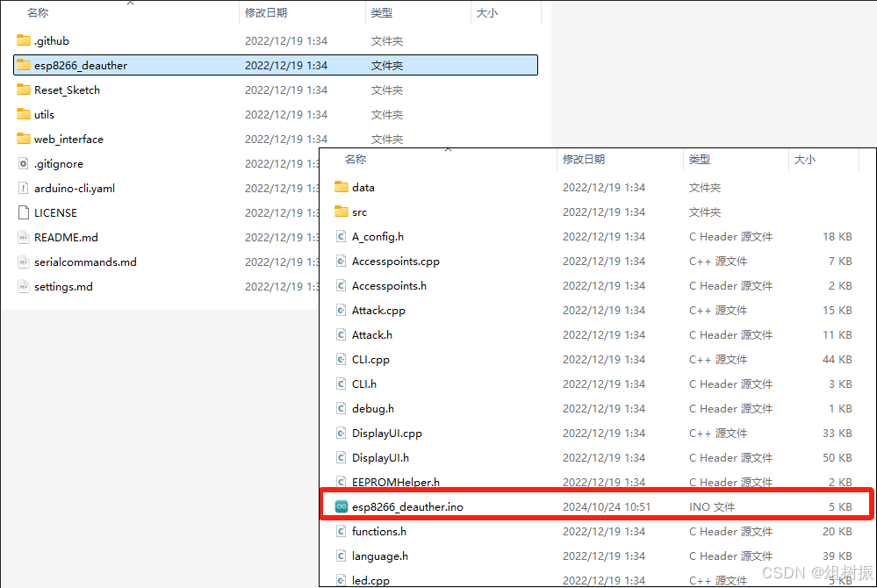Click the settings.md file icon

pos(24,286)
